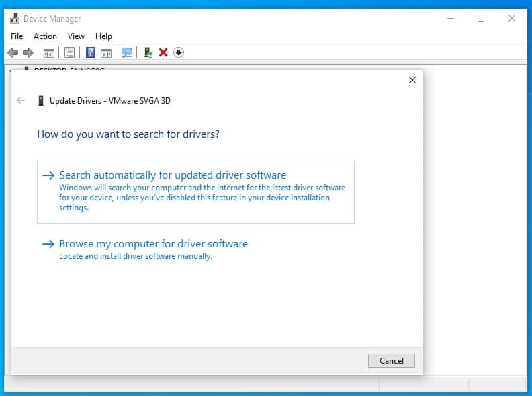Screen dimensions: 532x396
Task: Click the Update device driver toolbar icon
Action: click(148, 52)
